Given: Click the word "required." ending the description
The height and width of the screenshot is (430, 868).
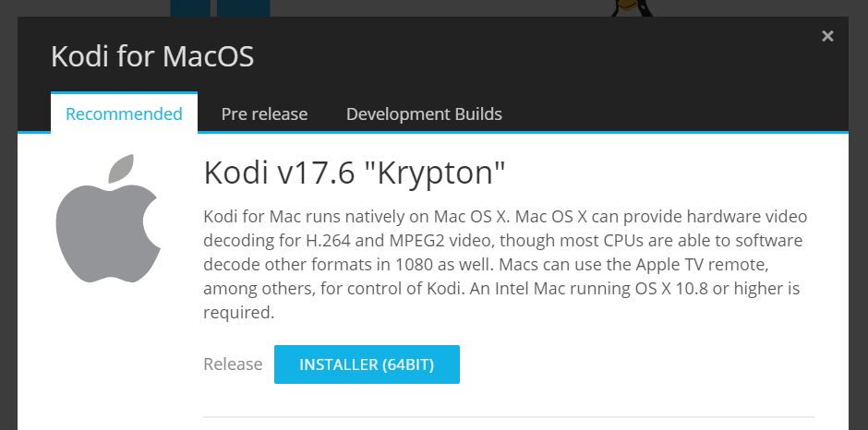Looking at the screenshot, I should [x=238, y=313].
